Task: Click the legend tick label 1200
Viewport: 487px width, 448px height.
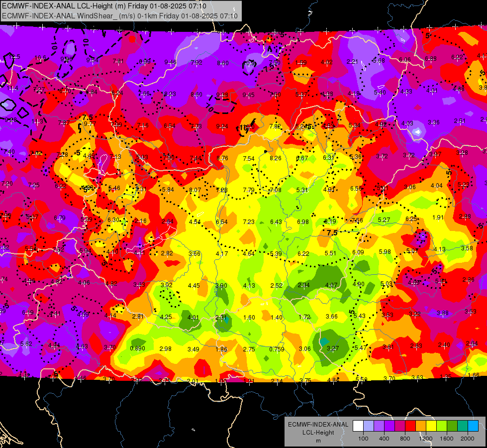Action: [x=425, y=439]
